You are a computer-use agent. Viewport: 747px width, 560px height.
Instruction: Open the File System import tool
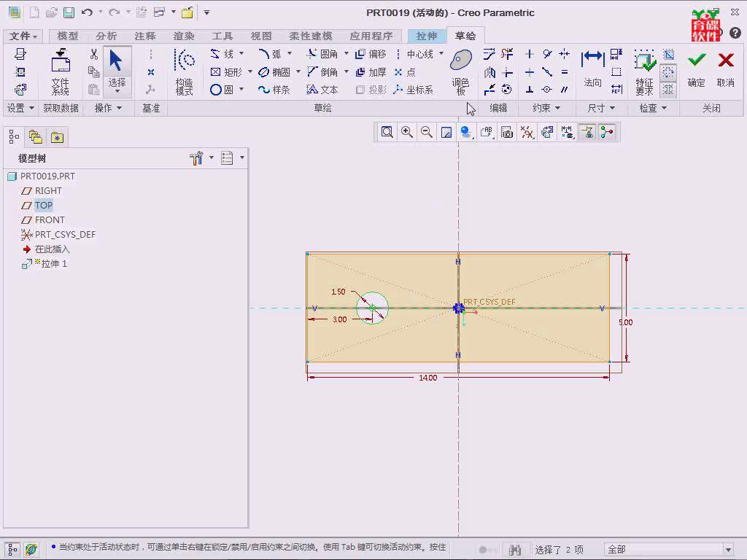click(x=61, y=72)
